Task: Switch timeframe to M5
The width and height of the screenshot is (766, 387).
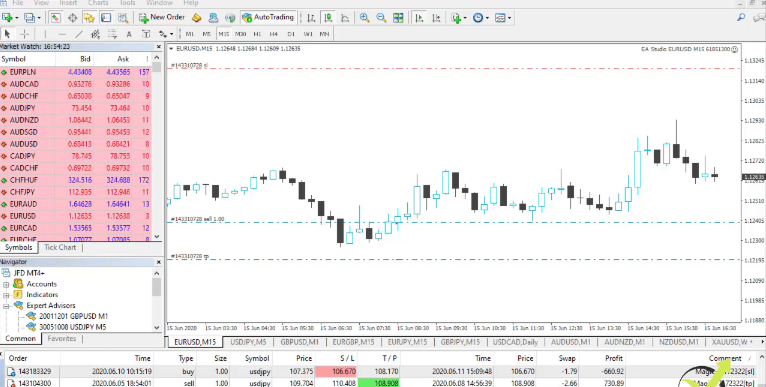Action: click(x=207, y=34)
